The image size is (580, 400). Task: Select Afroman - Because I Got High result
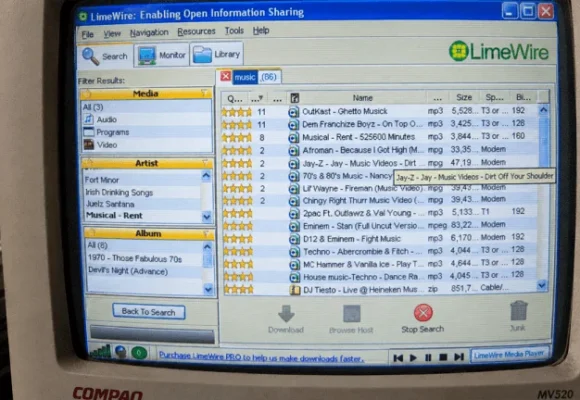[x=379, y=150]
